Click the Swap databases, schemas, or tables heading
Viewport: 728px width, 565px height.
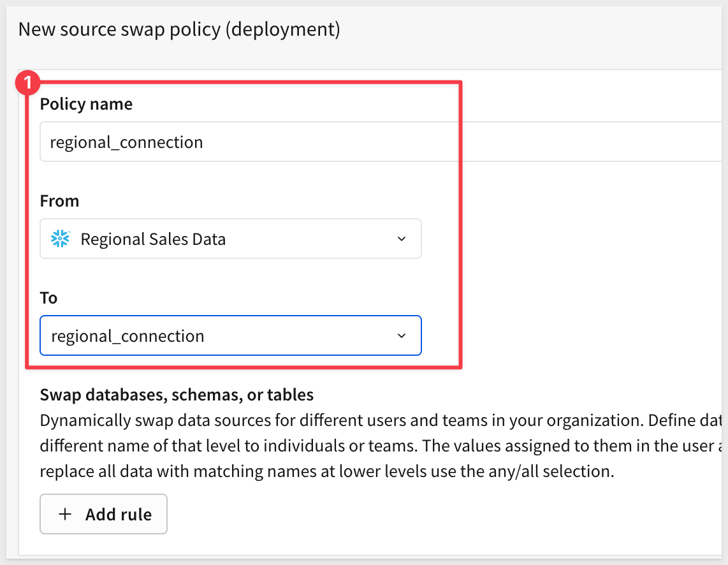tap(177, 395)
